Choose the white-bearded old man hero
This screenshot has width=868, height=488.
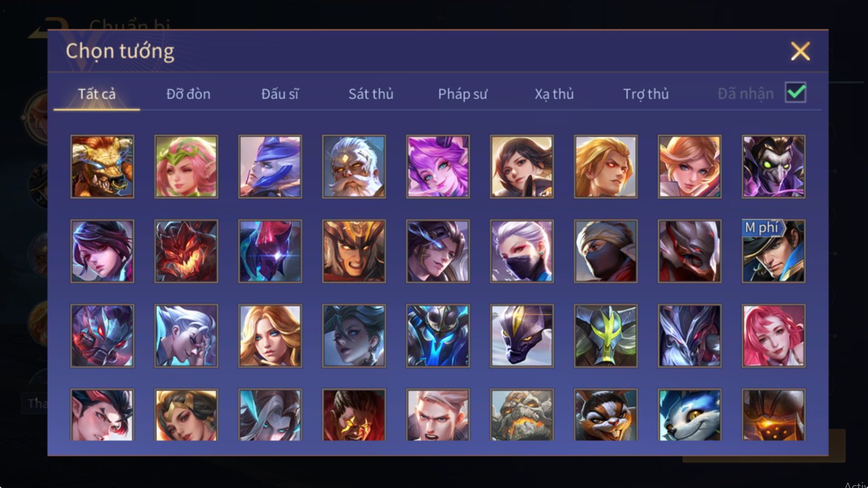[x=354, y=167]
